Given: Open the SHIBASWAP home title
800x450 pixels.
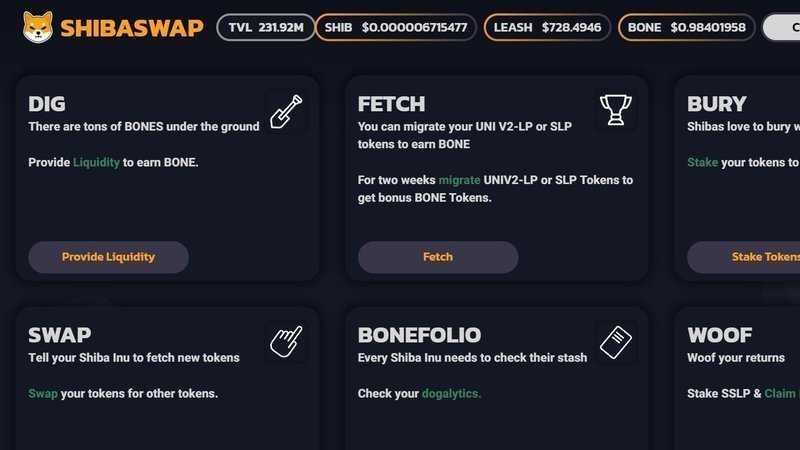Looking at the screenshot, I should [131, 28].
